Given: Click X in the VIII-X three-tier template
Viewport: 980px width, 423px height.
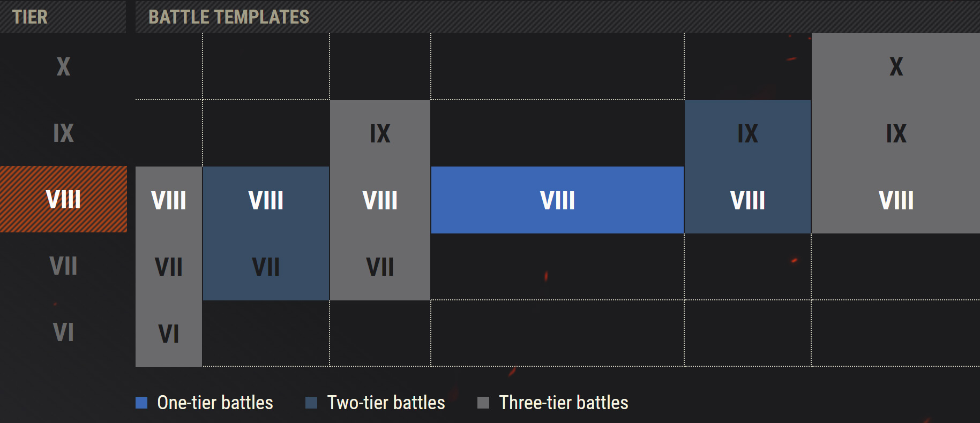Looking at the screenshot, I should tap(896, 66).
